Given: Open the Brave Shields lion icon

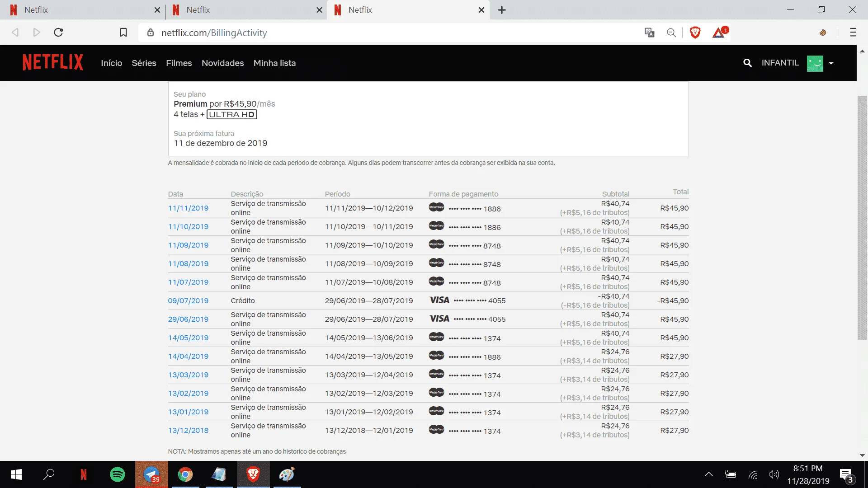Looking at the screenshot, I should tap(695, 33).
